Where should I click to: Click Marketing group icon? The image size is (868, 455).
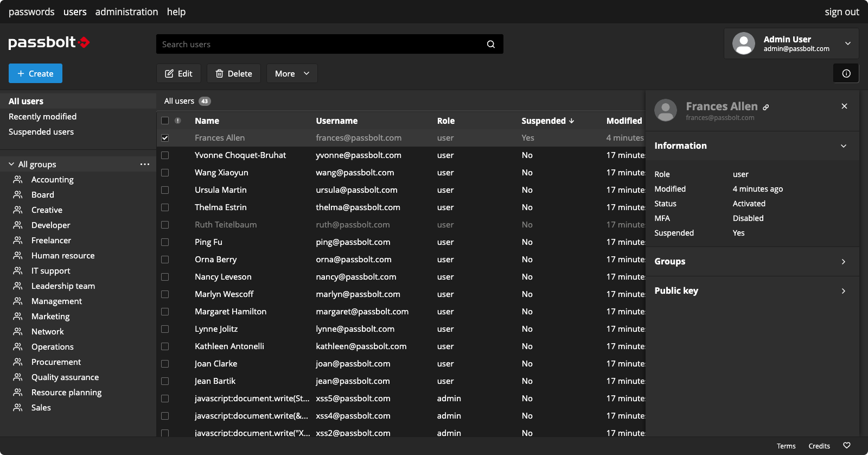click(18, 316)
